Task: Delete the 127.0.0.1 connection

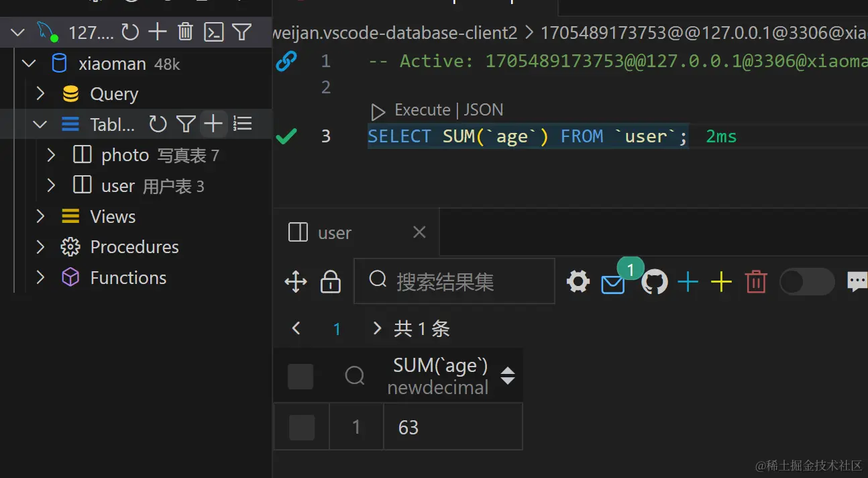Action: tap(186, 32)
